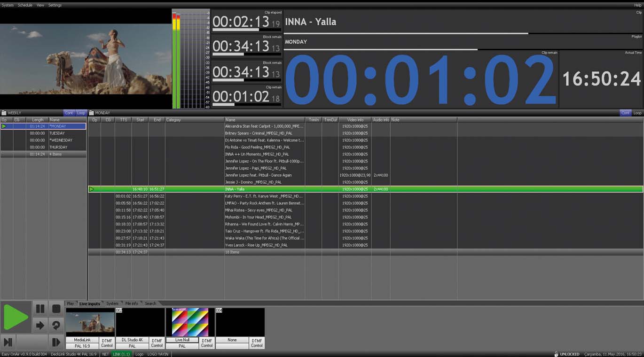Click the INNA - Yalla clip progress bar
Image resolution: width=644 pixels, height=357 pixels.
[x=463, y=33]
